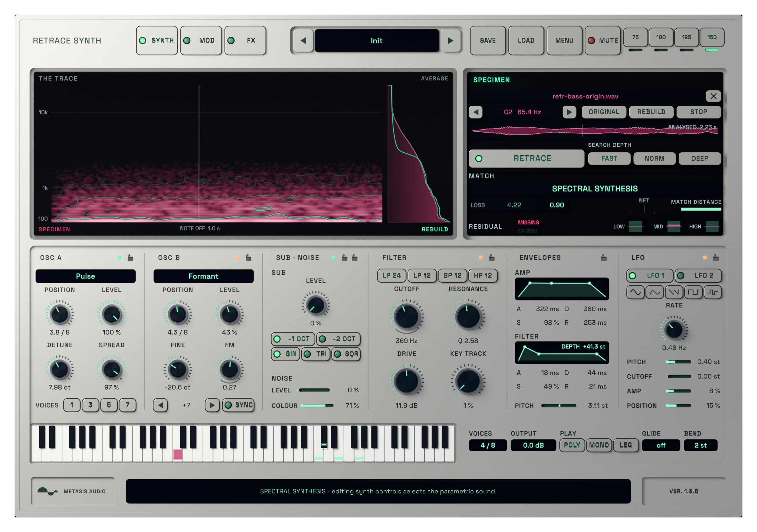Enable sub -2 OCT option
Image resolution: width=757 pixels, height=532 pixels.
[338, 339]
